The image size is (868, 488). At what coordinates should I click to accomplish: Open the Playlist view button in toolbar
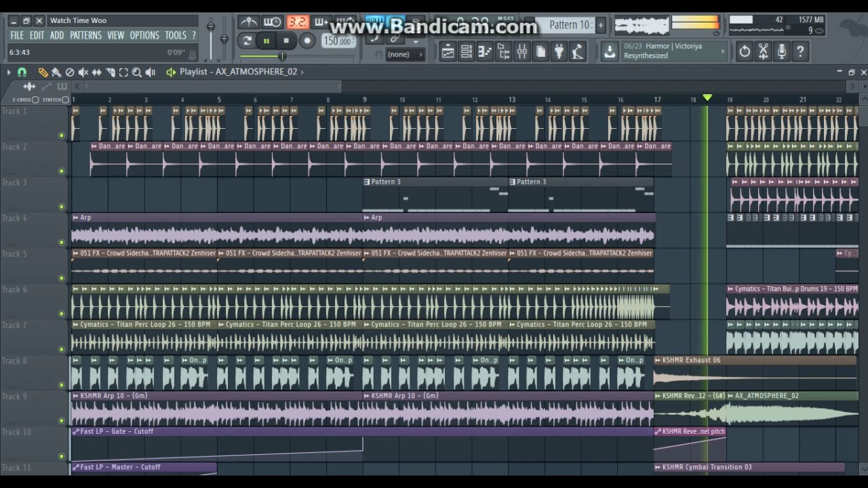[x=448, y=51]
